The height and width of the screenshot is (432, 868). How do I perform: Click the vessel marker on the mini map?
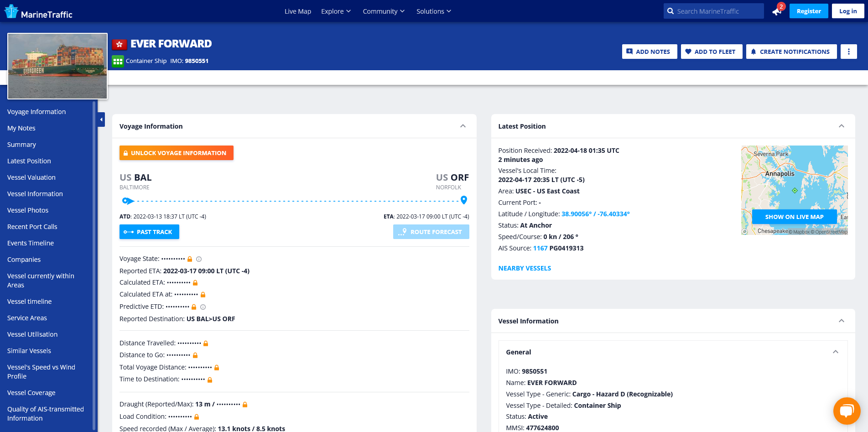[x=795, y=190]
